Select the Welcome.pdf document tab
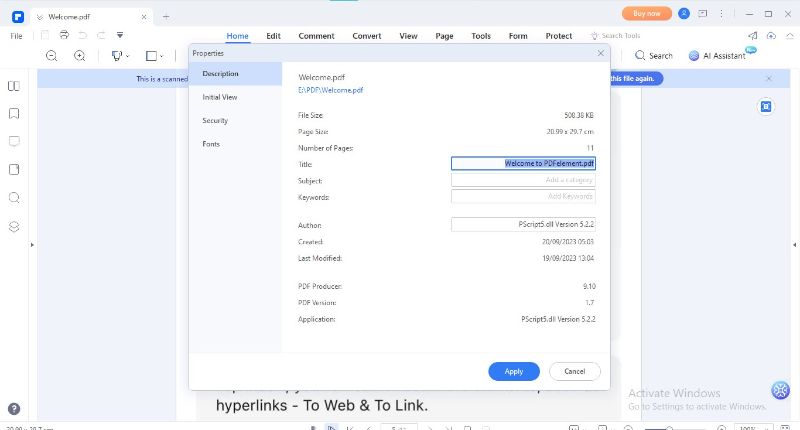800x430 pixels. 90,17
